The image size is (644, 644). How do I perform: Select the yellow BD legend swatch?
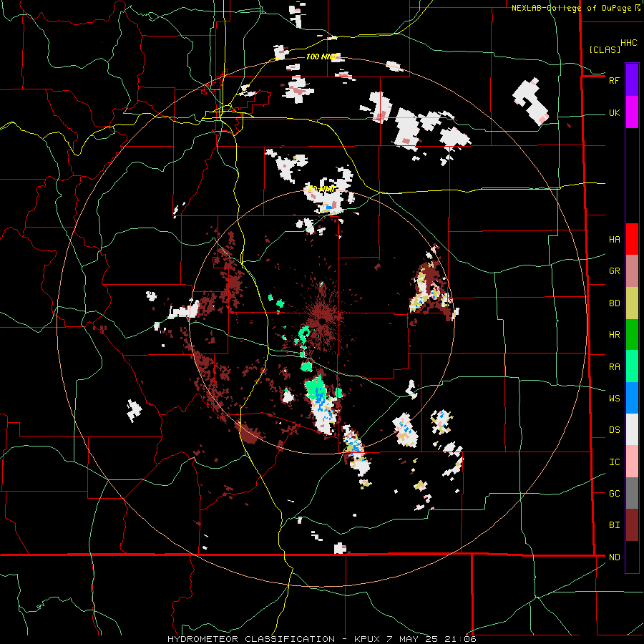(632, 303)
